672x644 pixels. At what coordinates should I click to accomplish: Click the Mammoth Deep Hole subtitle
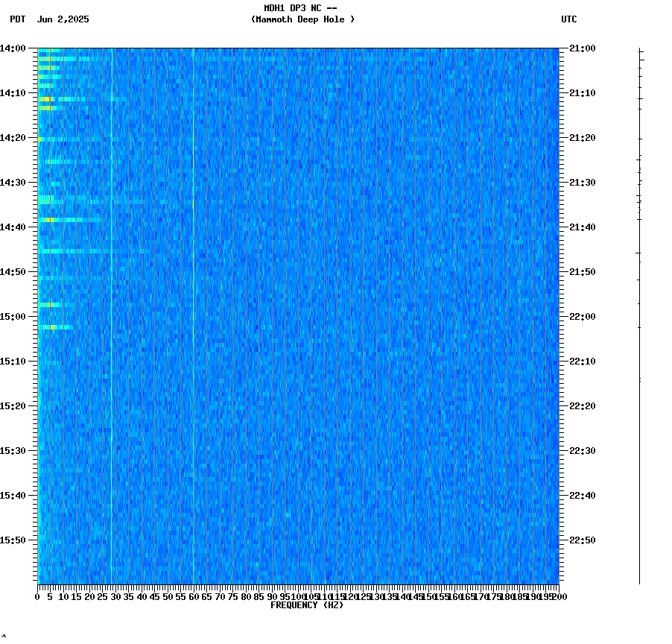coord(304,20)
